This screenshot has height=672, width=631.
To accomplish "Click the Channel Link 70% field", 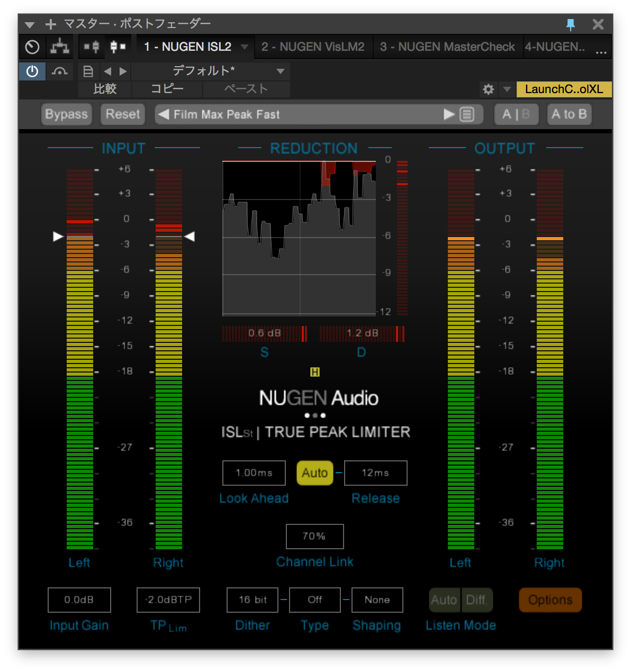I will click(x=315, y=537).
